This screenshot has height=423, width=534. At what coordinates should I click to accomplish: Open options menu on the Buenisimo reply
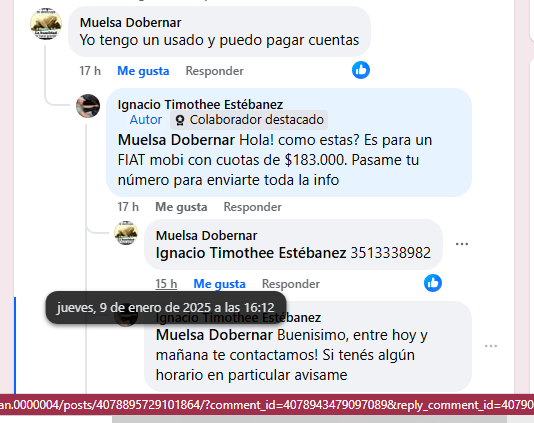pos(491,346)
